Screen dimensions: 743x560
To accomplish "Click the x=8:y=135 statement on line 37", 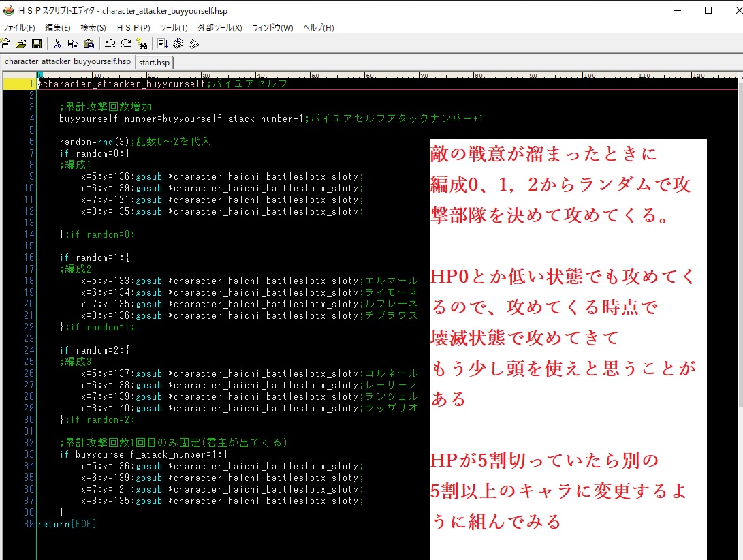I will point(222,501).
